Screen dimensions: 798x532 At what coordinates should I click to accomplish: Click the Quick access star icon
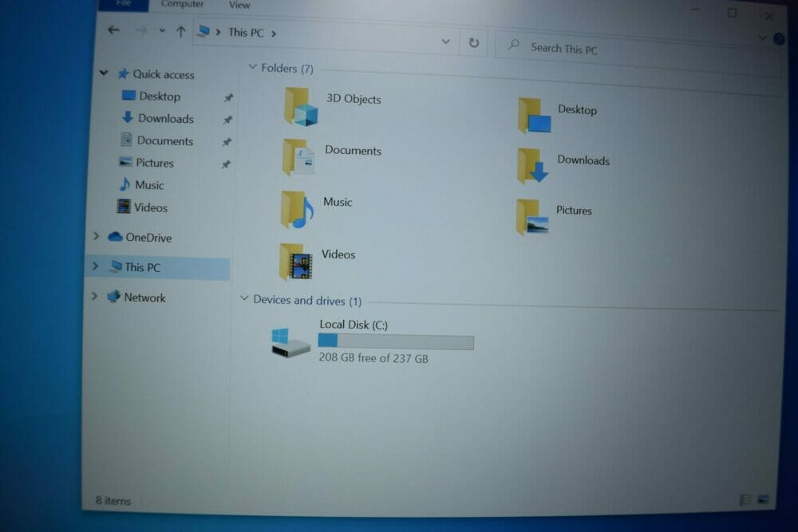(x=123, y=73)
